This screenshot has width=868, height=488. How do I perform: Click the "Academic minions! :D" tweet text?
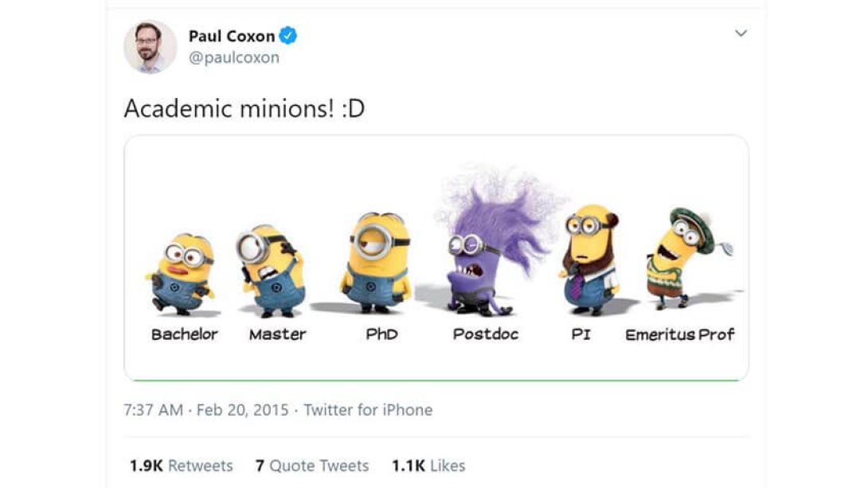[x=244, y=109]
